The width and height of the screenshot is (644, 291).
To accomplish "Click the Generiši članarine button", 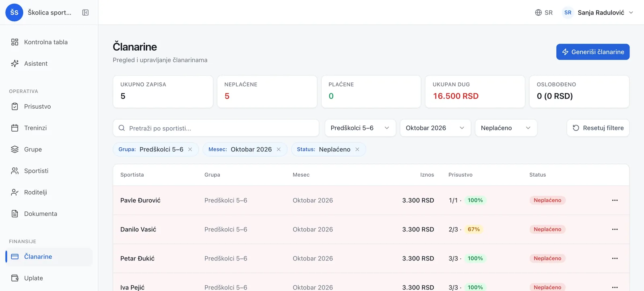I will 593,52.
